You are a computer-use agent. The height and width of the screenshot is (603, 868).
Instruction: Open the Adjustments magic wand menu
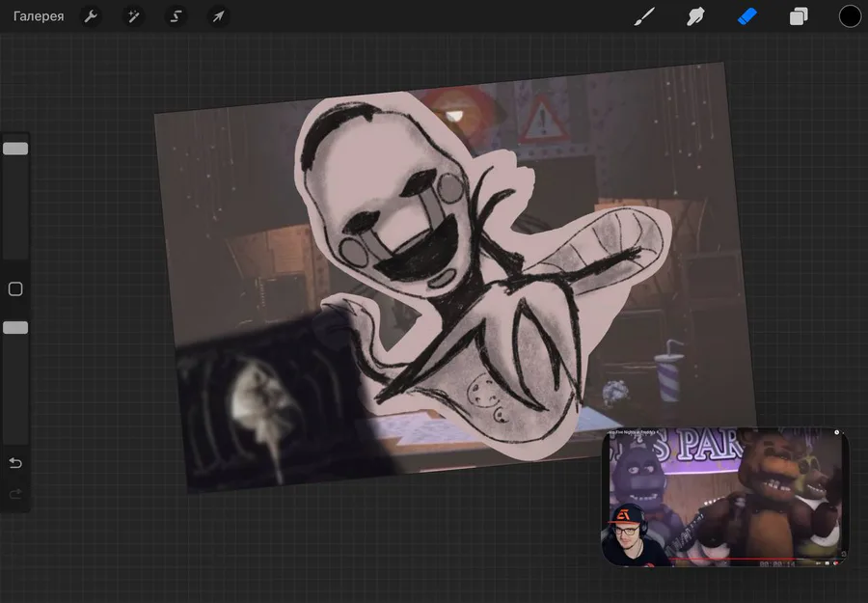click(x=133, y=16)
